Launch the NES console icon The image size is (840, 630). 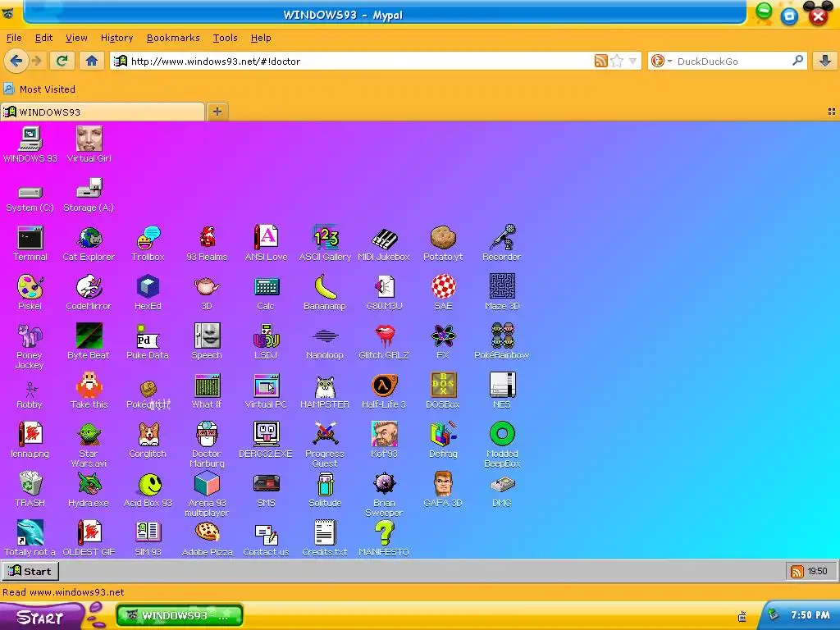coord(502,391)
